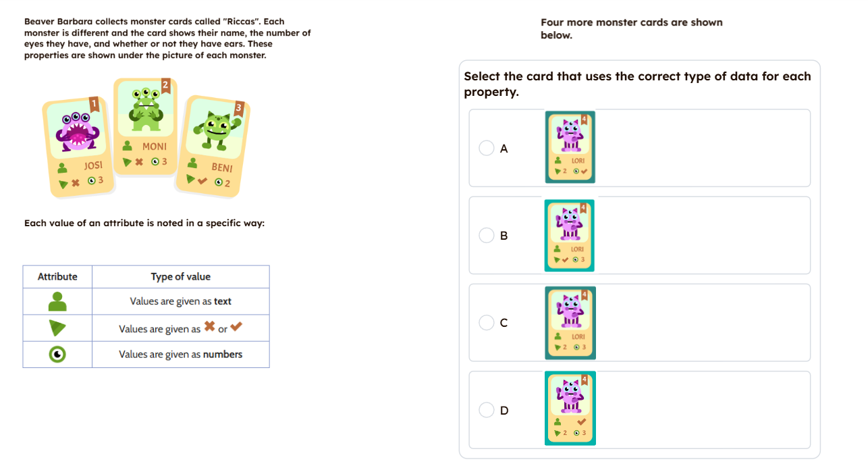Viewport: 868px width, 470px height.
Task: Click number 2 ribbon on MONI card
Action: (165, 85)
